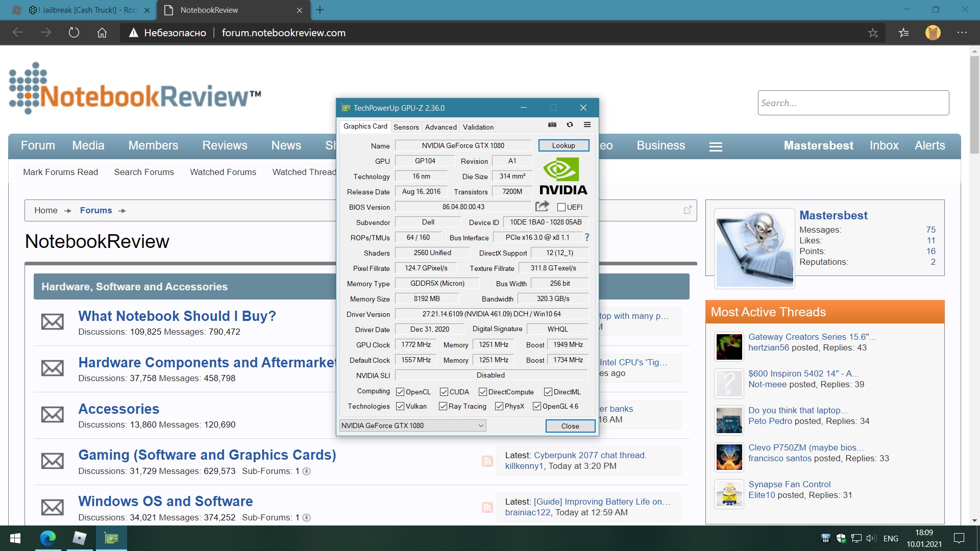980x551 pixels.
Task: Click hertzian56 thread avatar thumbnail
Action: click(729, 346)
